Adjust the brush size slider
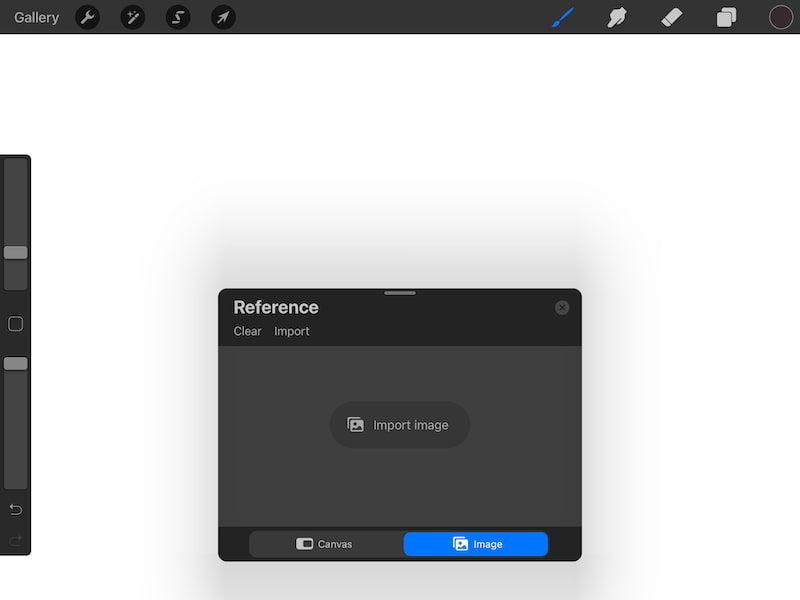 tap(14, 252)
